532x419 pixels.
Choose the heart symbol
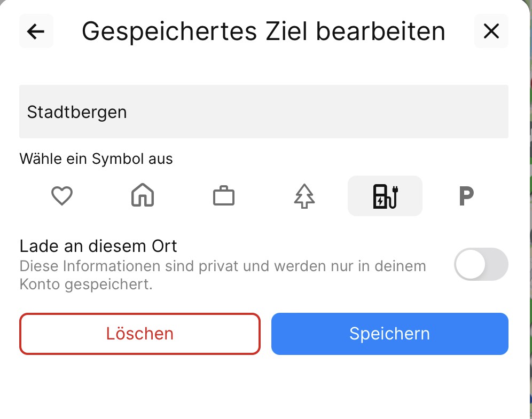coord(62,196)
